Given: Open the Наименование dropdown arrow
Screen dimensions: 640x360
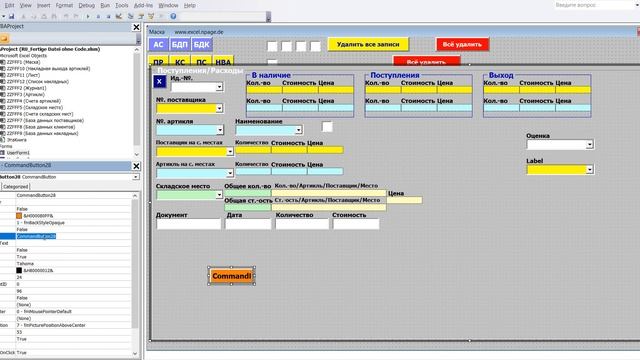Looking at the screenshot, I should tap(298, 130).
